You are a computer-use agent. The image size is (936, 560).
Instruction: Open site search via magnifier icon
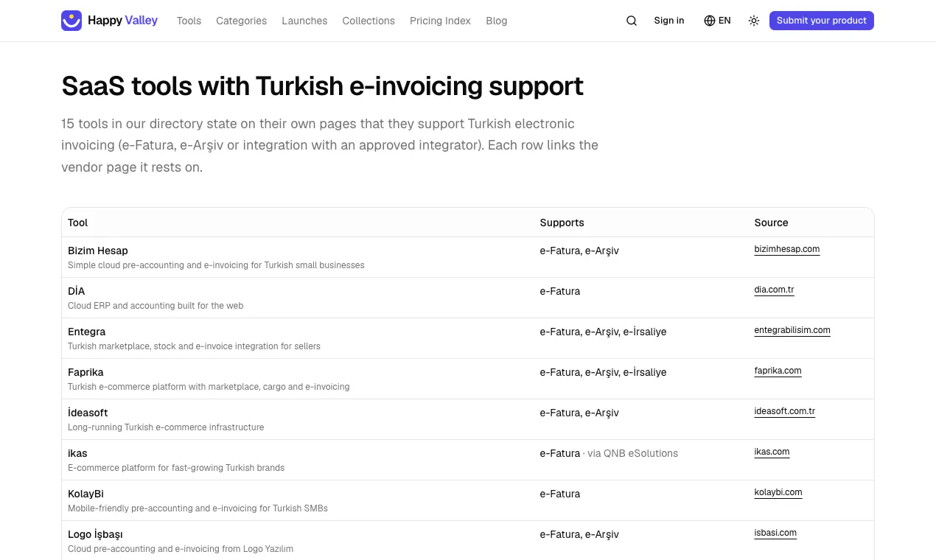click(632, 21)
